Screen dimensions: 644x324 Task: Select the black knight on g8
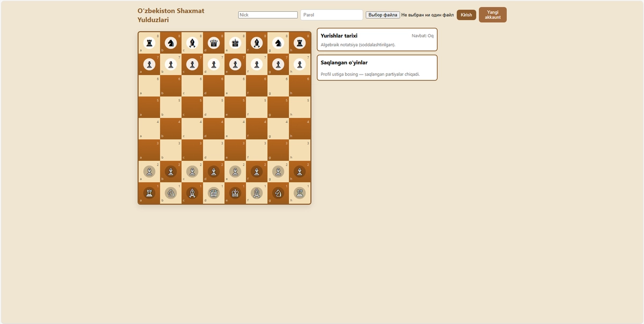(x=278, y=42)
